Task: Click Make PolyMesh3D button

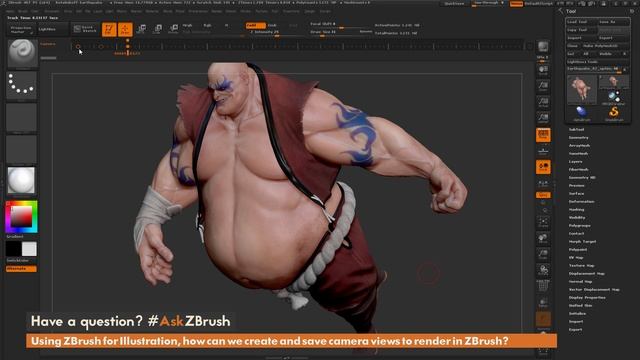Action: pos(605,46)
